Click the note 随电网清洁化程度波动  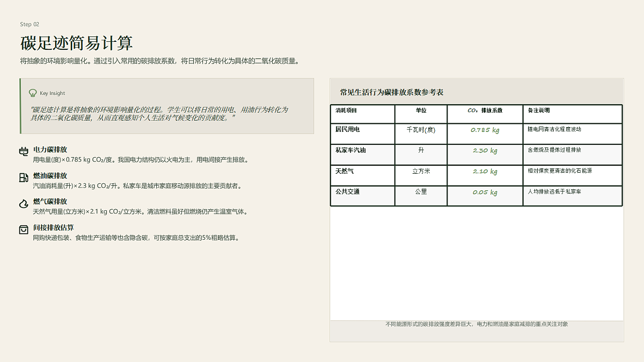pos(554,129)
